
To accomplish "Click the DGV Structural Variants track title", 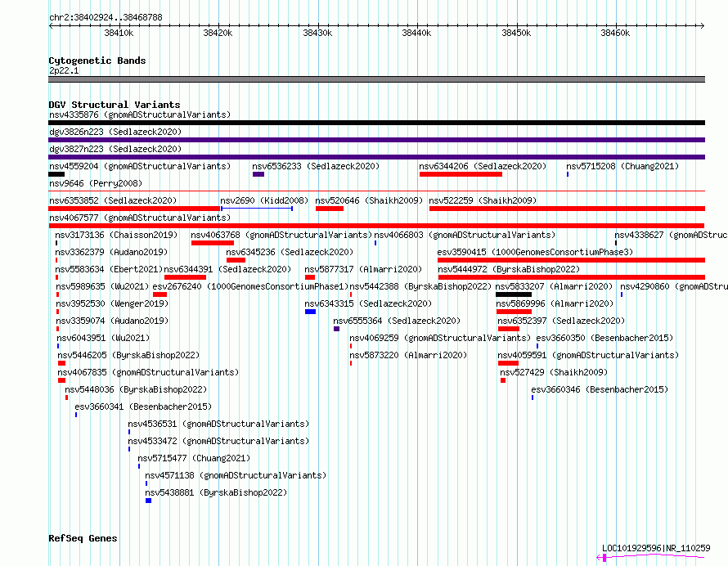I will [115, 105].
